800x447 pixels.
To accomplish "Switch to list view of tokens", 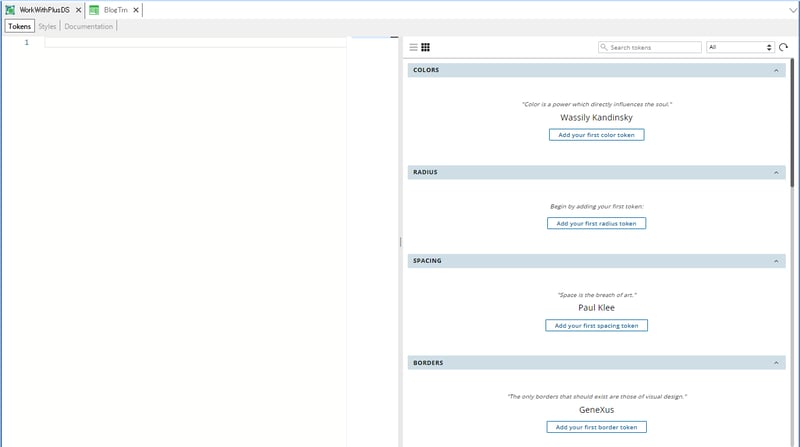I will [x=414, y=47].
